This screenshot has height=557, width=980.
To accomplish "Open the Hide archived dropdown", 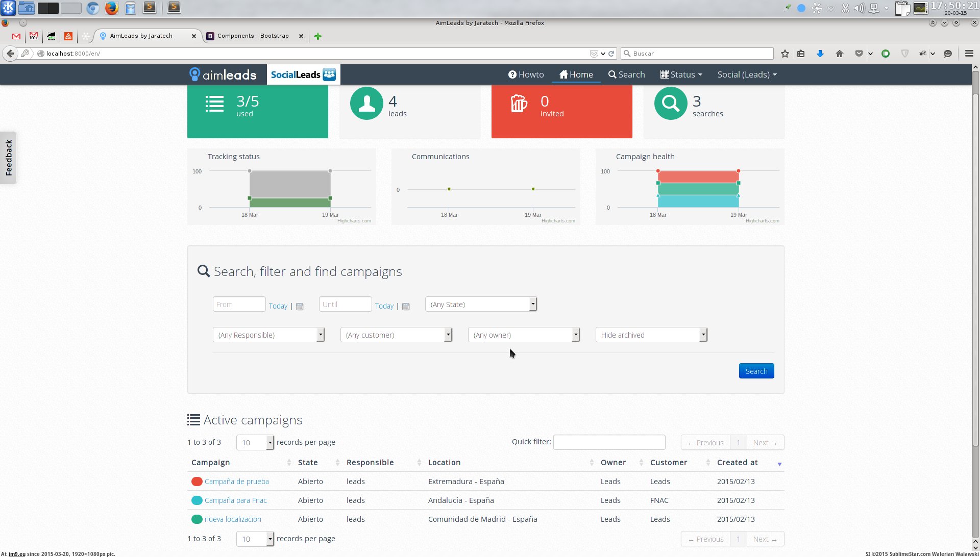I will 651,335.
